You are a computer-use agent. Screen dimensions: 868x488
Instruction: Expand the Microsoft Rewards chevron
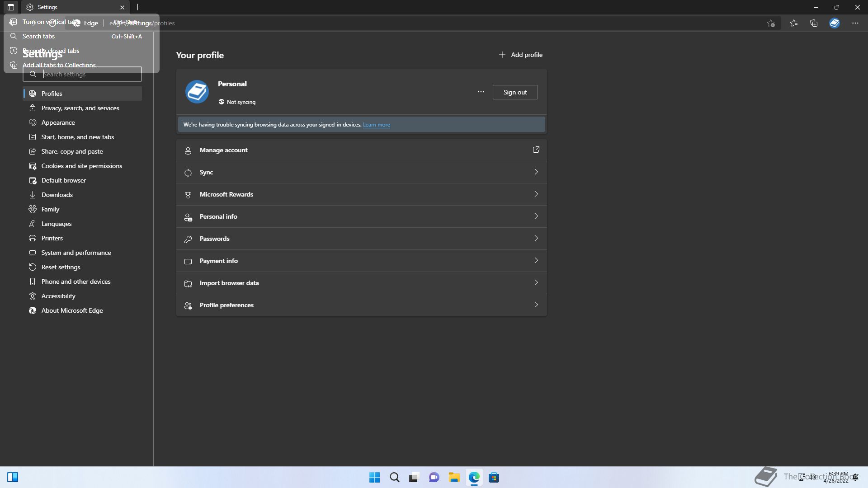click(x=536, y=194)
